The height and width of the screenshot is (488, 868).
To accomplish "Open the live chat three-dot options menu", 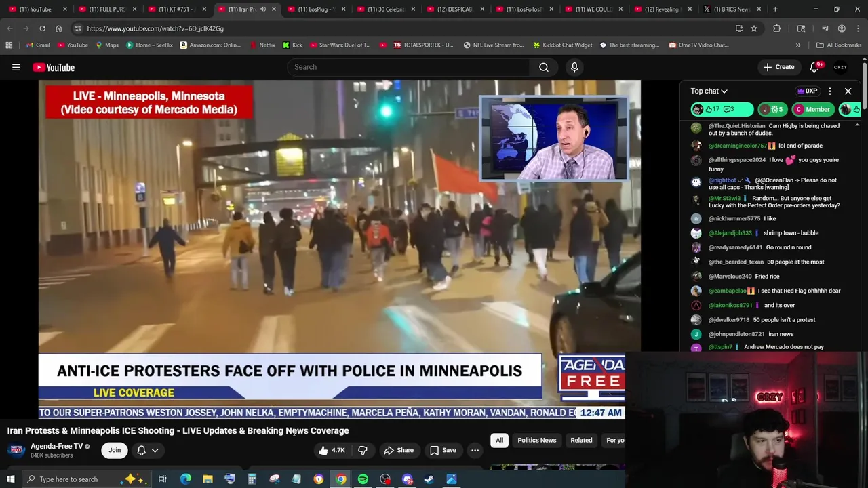I will click(x=829, y=91).
